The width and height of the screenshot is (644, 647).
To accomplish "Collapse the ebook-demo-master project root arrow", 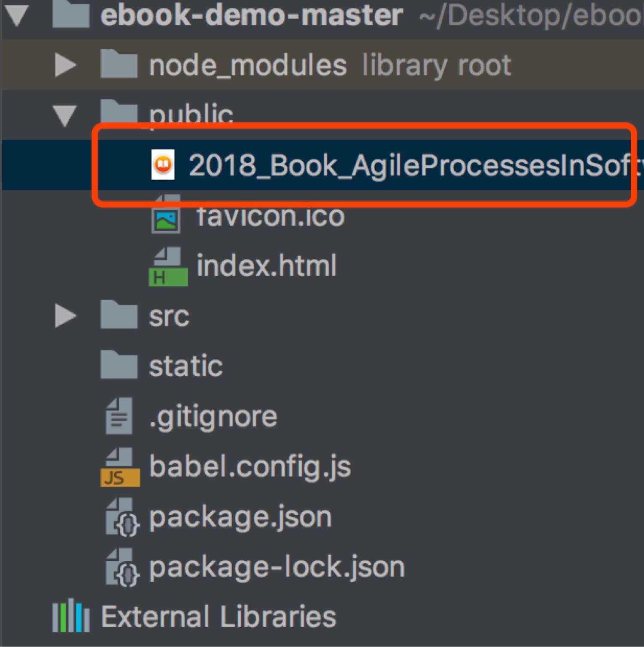I will [x=16, y=15].
